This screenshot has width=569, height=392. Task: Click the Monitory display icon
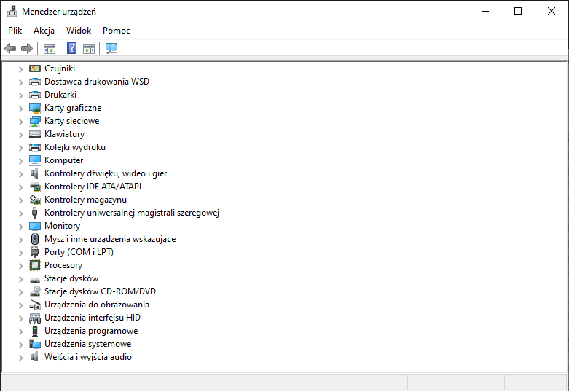(x=35, y=226)
